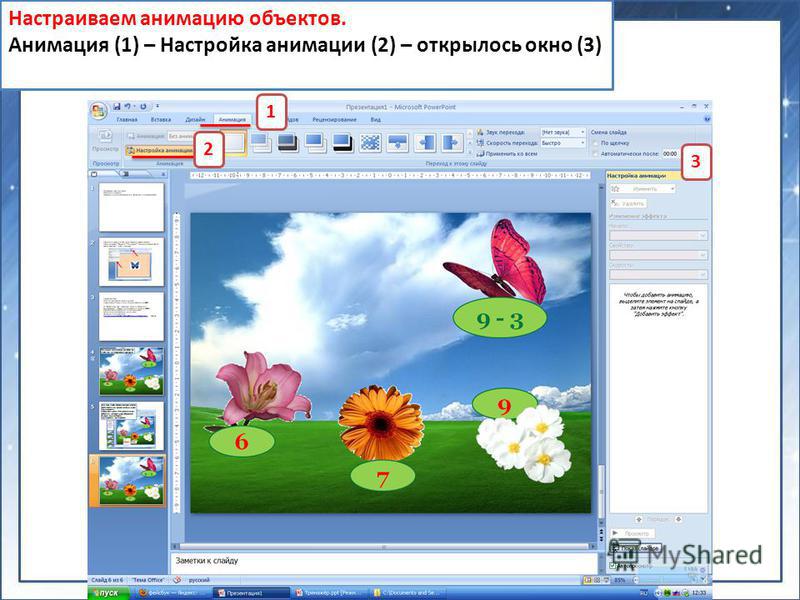Click the Normal view icon in status bar
800x600 pixels.
pyautogui.click(x=587, y=580)
